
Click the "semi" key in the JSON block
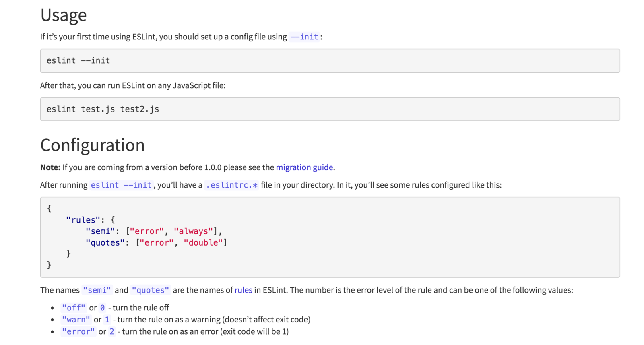click(x=100, y=231)
